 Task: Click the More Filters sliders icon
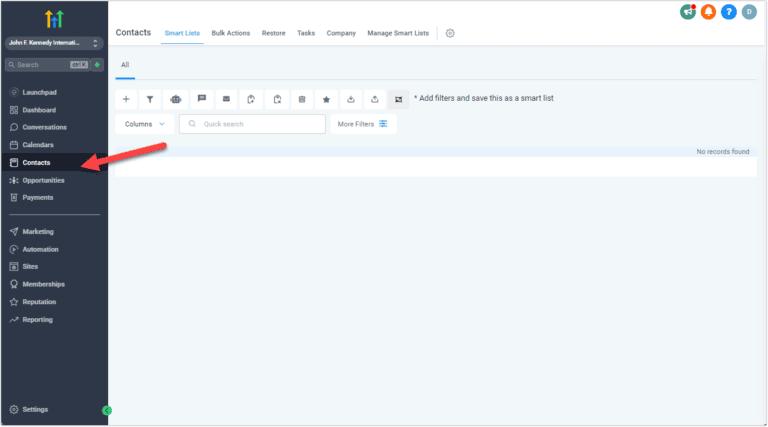[x=383, y=124]
